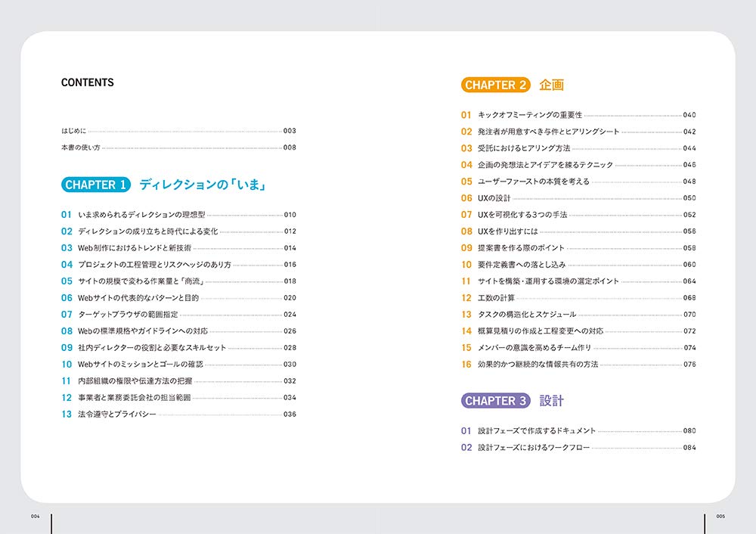Viewport: 756px width, 534px height.
Task: Select 社内ディレクターの役割と必要なスキルセット row
Action: (178, 348)
